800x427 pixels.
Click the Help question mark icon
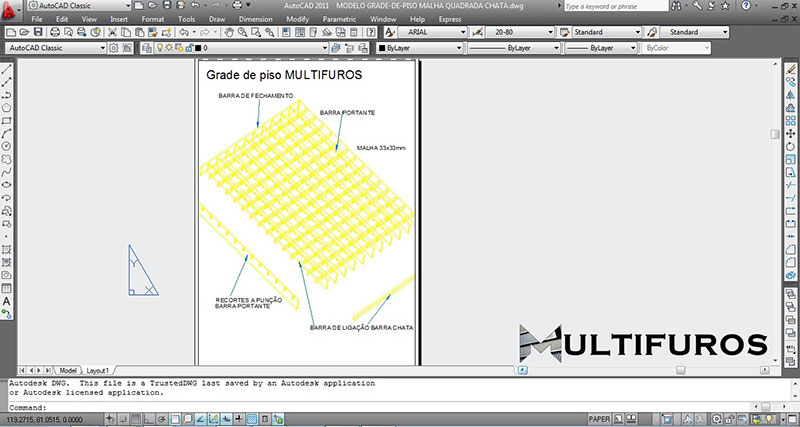[x=371, y=33]
